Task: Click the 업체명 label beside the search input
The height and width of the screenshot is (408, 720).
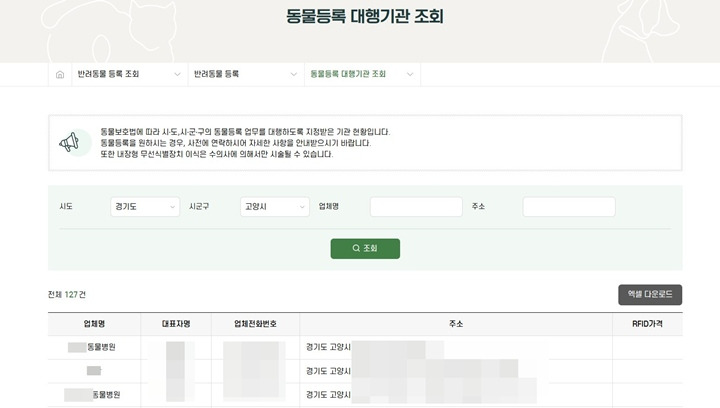Action: (x=329, y=207)
